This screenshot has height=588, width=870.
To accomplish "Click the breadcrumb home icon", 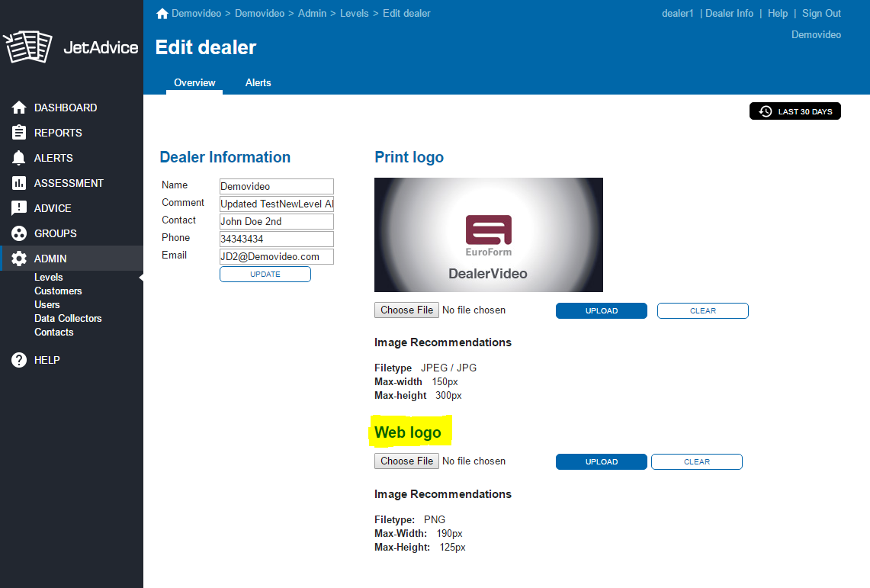I will click(162, 14).
